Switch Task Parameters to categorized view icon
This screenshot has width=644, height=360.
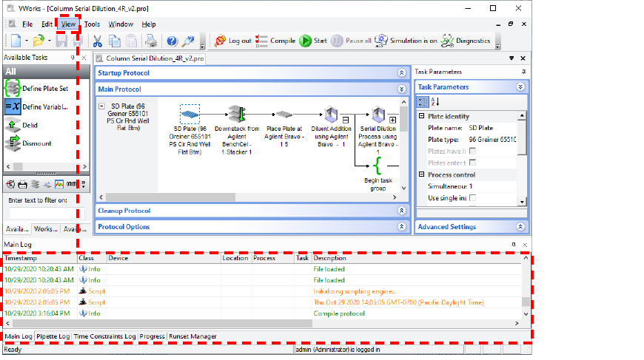pyautogui.click(x=423, y=102)
